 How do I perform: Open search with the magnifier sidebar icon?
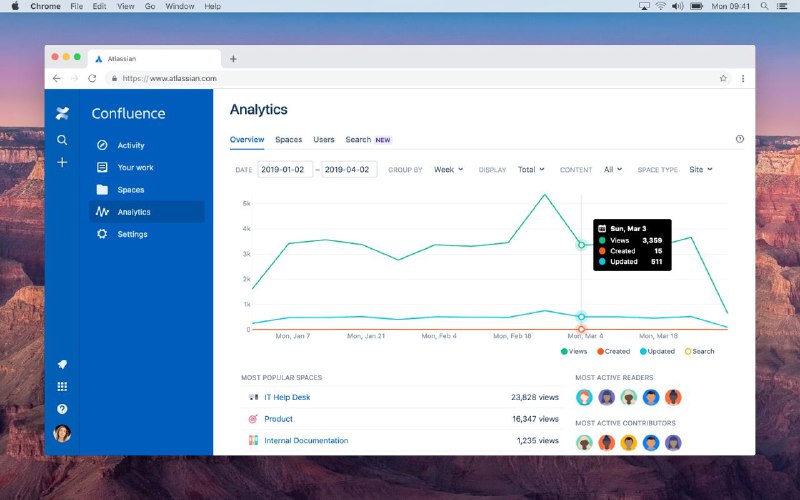(x=62, y=140)
